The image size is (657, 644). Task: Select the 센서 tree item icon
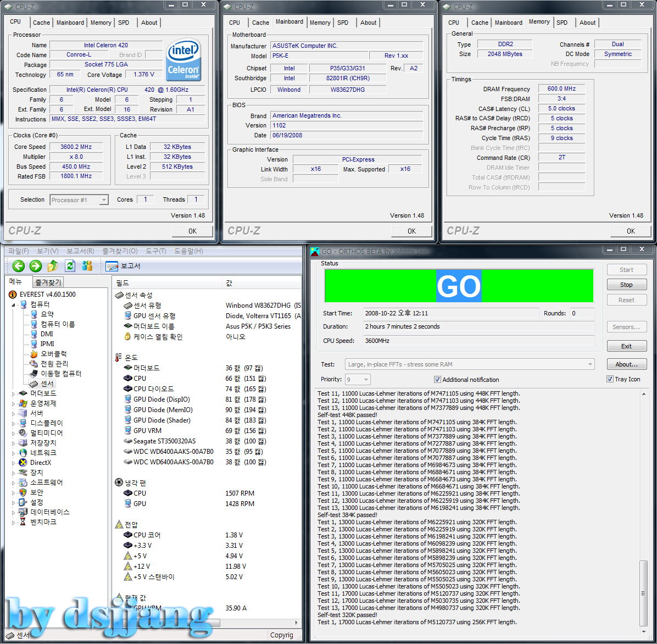tap(34, 384)
